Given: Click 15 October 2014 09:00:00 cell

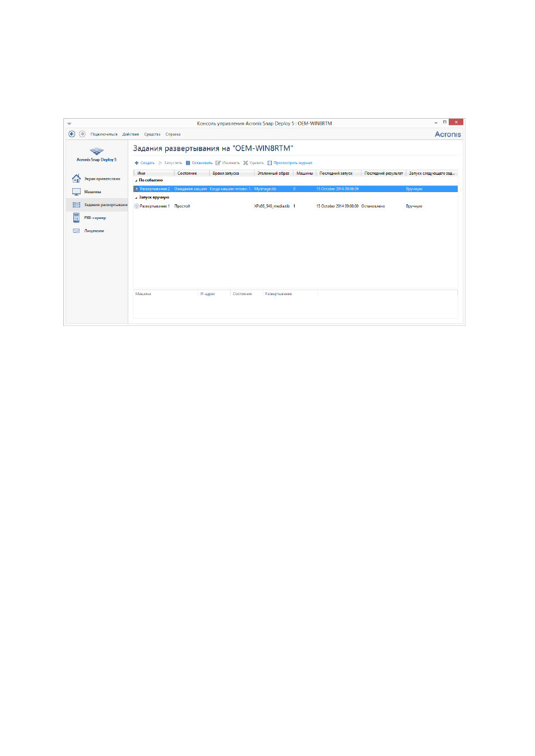Looking at the screenshot, I should click(337, 206).
